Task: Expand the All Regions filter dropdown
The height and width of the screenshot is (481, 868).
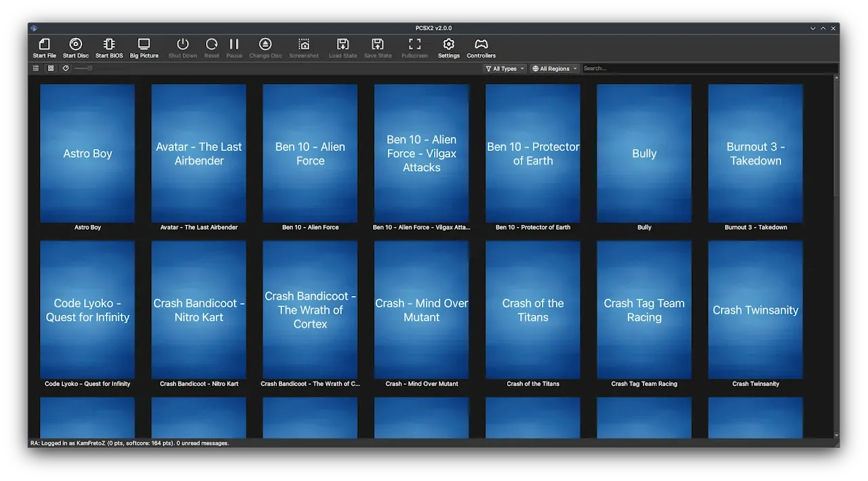Action: click(x=555, y=68)
